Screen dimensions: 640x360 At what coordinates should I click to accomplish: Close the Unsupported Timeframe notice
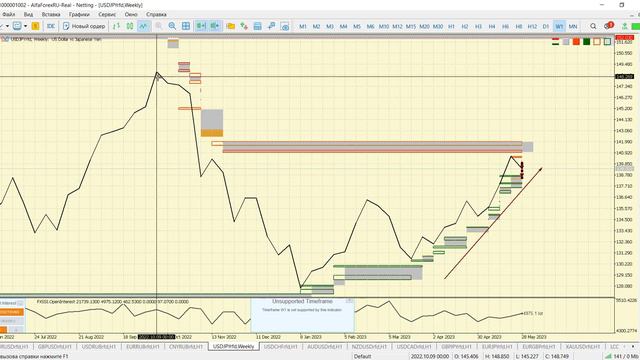point(349,301)
